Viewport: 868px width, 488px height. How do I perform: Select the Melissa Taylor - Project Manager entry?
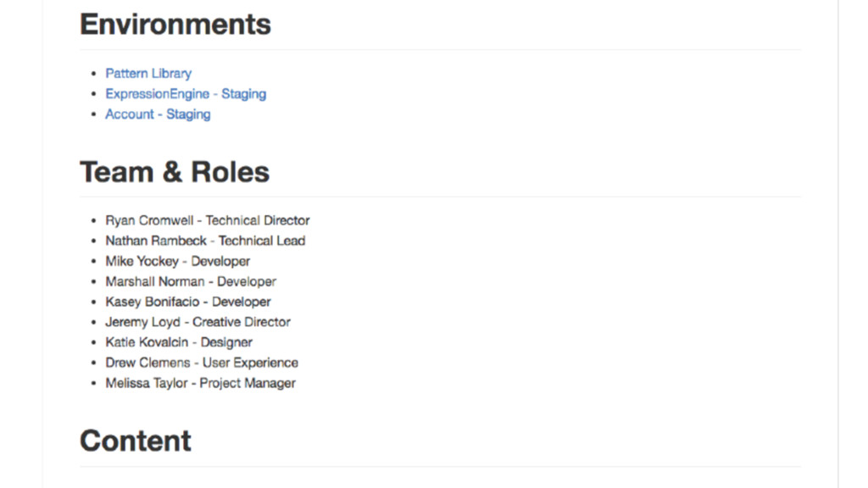pos(200,383)
